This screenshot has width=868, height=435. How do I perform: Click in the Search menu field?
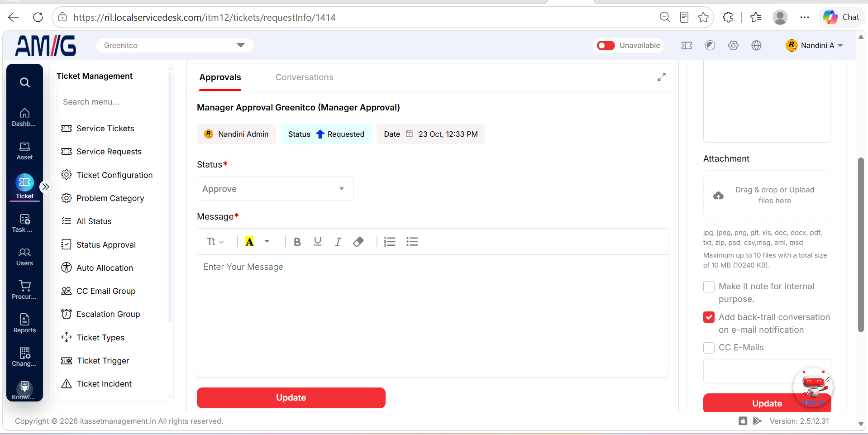click(x=108, y=102)
